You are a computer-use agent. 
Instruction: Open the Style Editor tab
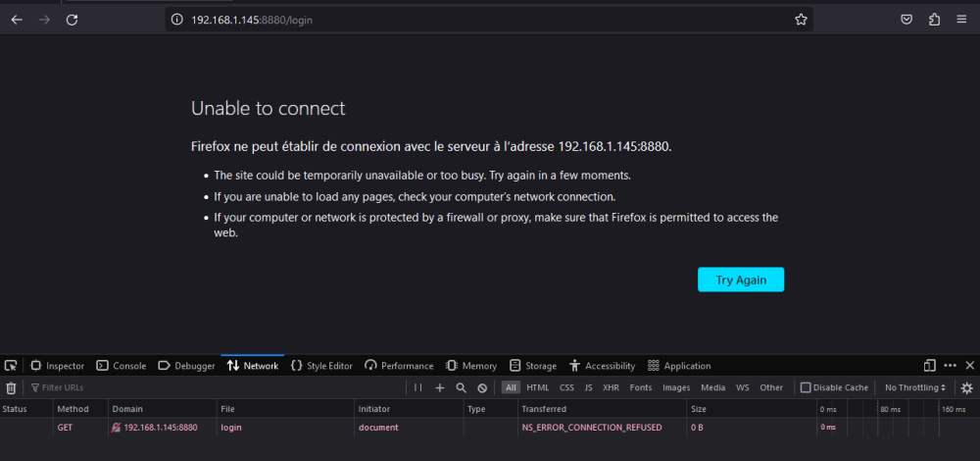[321, 366]
